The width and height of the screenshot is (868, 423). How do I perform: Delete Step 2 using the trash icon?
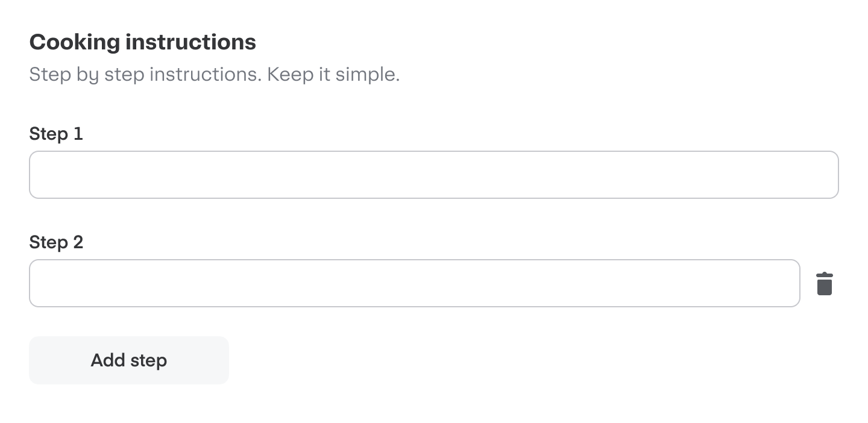tap(824, 284)
